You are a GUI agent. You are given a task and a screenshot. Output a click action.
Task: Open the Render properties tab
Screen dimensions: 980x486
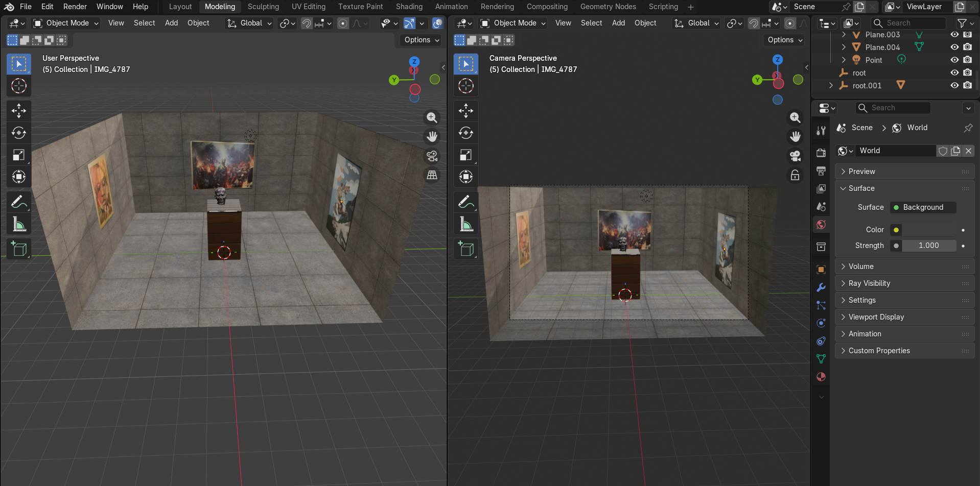(x=821, y=153)
